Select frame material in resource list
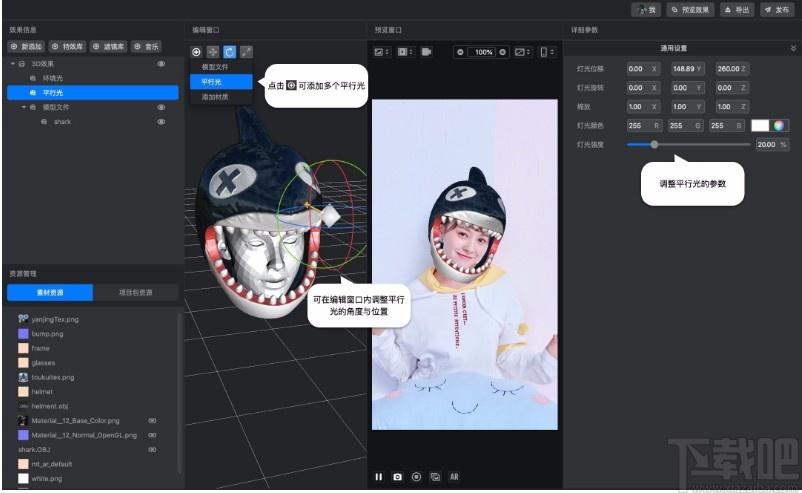 pos(40,348)
